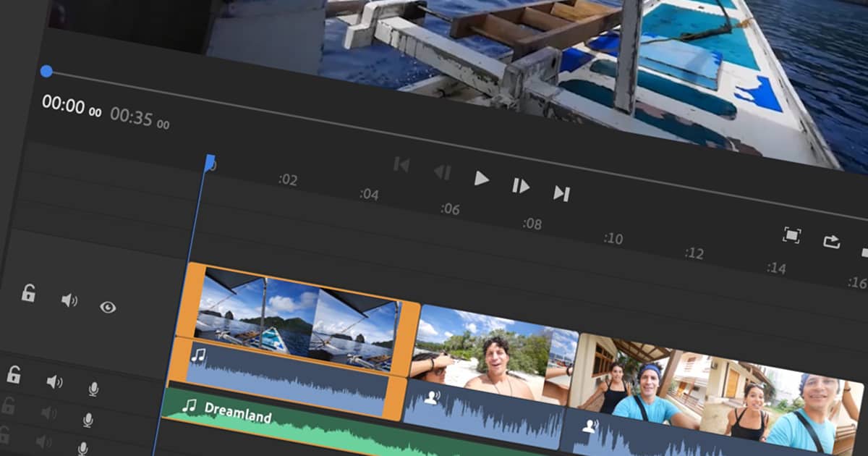Click the :10 mark on the timeline ruler
Screen dimensions: 868x456
613,238
